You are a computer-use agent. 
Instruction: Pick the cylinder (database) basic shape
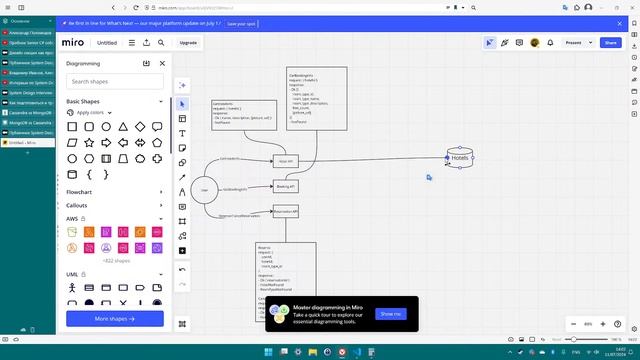point(72,175)
